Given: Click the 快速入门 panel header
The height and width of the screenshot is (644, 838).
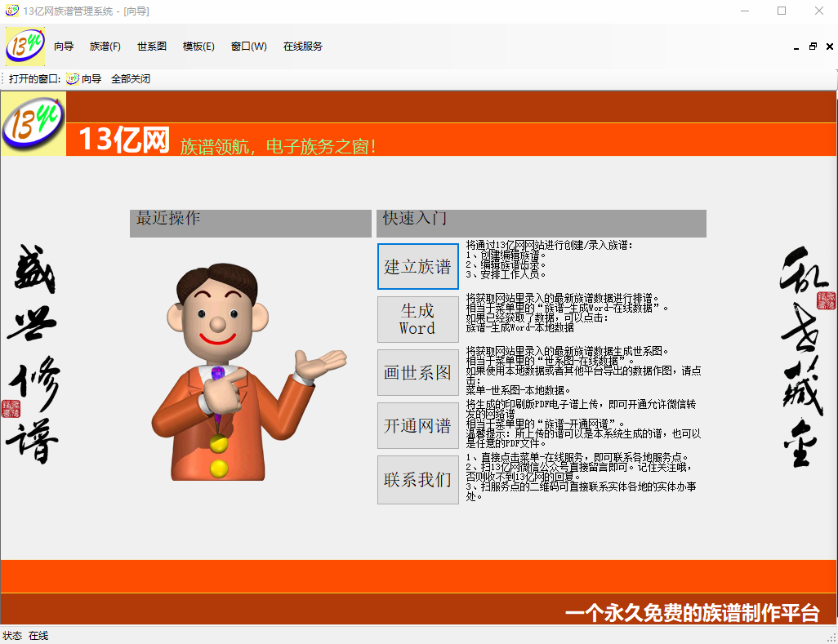Looking at the screenshot, I should point(542,223).
